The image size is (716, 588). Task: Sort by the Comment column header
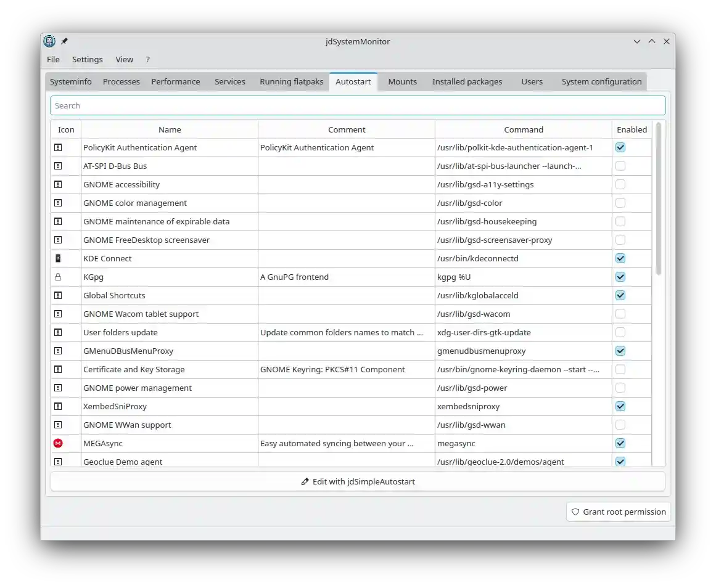click(347, 129)
